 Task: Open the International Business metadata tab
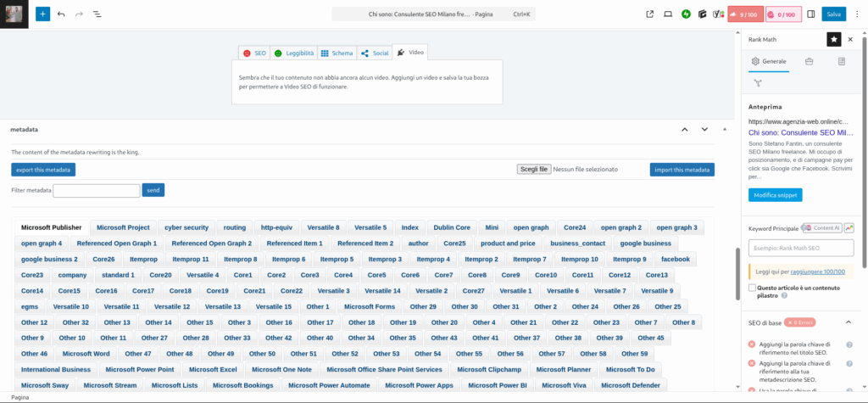point(56,369)
